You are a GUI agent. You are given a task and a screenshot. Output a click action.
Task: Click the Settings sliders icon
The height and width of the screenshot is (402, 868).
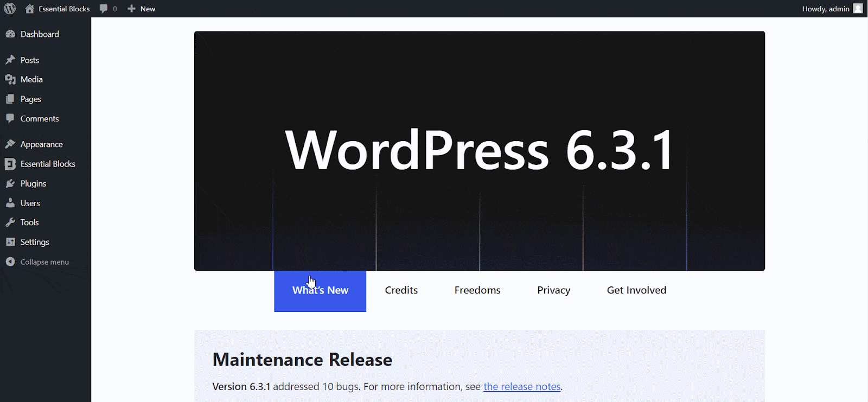(x=10, y=242)
